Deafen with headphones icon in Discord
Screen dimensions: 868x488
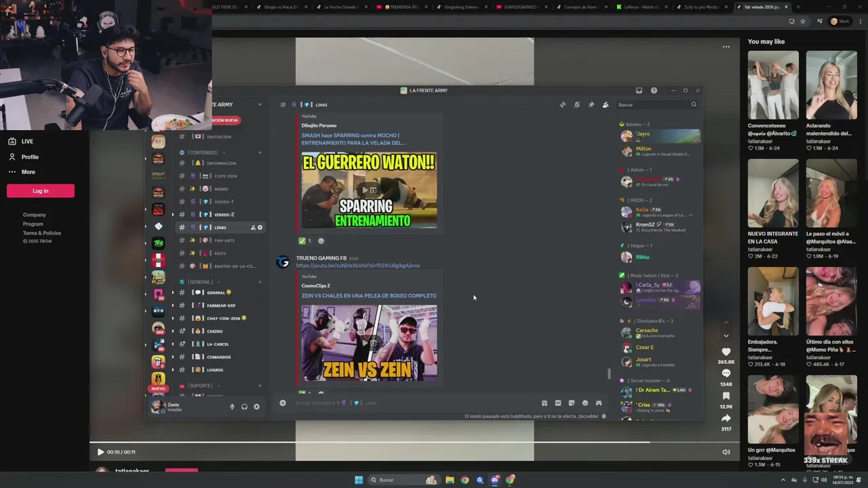[x=244, y=407]
